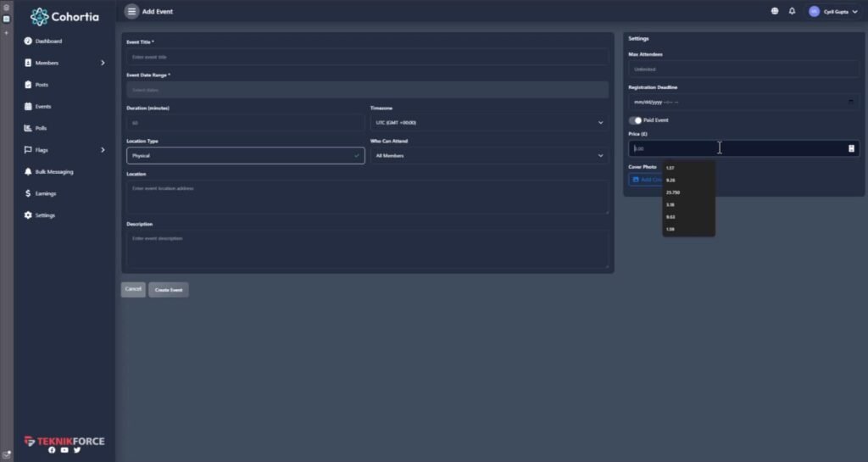The width and height of the screenshot is (868, 462).
Task: Click the Duration minutes field
Action: coord(245,122)
